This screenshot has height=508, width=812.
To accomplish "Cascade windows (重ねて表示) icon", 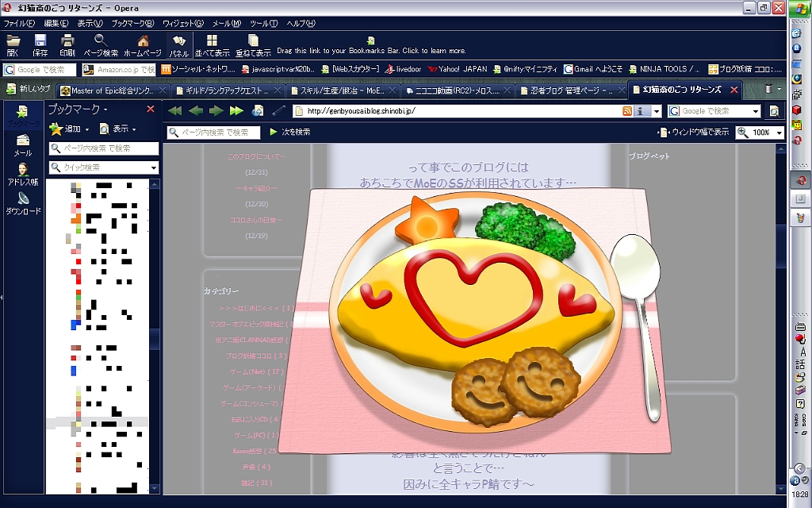I will tap(253, 45).
